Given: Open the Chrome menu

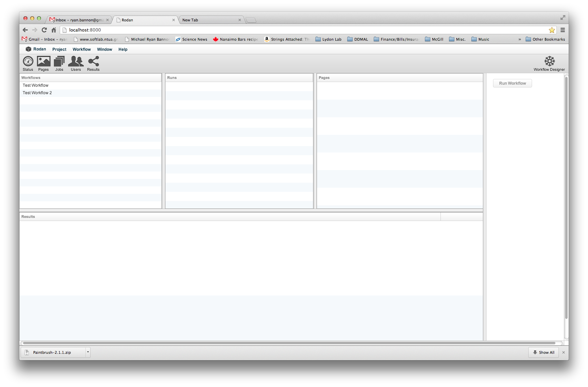Looking at the screenshot, I should coord(563,30).
